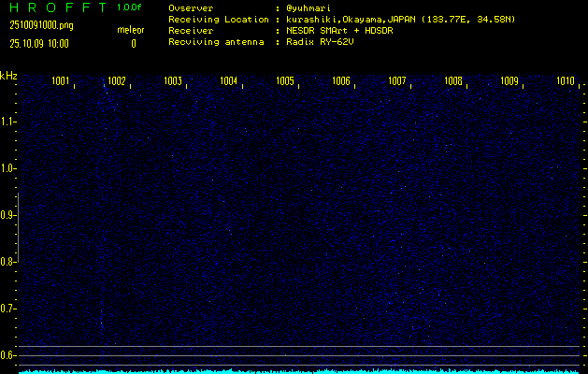Click the 1005 time marker

[285, 81]
